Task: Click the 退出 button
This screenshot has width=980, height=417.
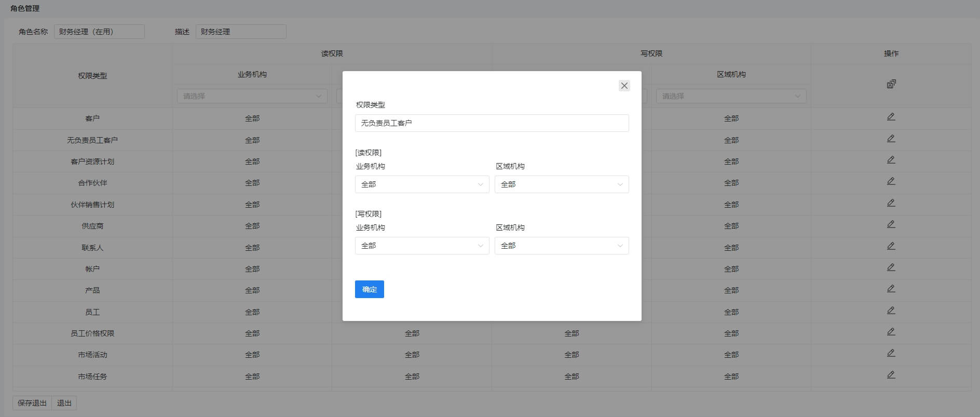Action: point(64,403)
